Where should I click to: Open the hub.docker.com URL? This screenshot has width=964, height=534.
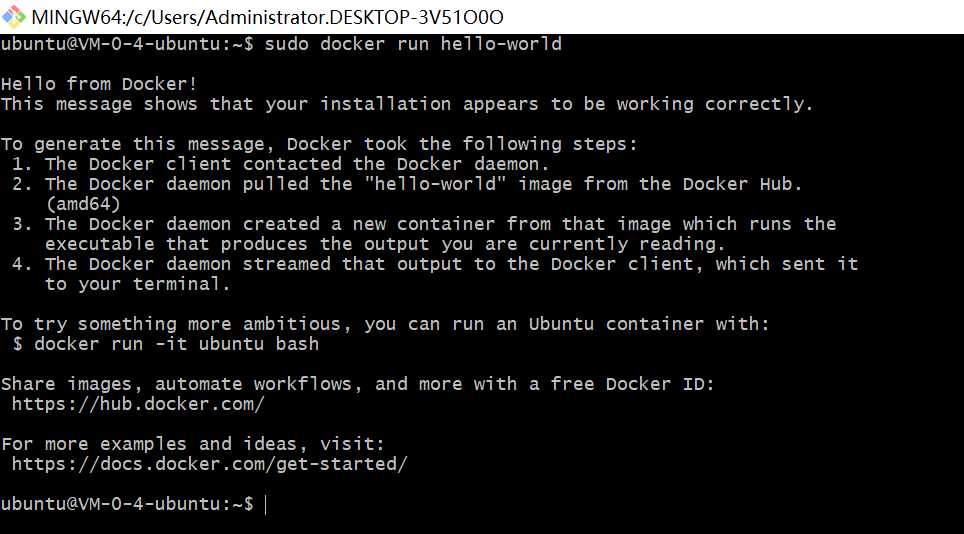coord(138,404)
